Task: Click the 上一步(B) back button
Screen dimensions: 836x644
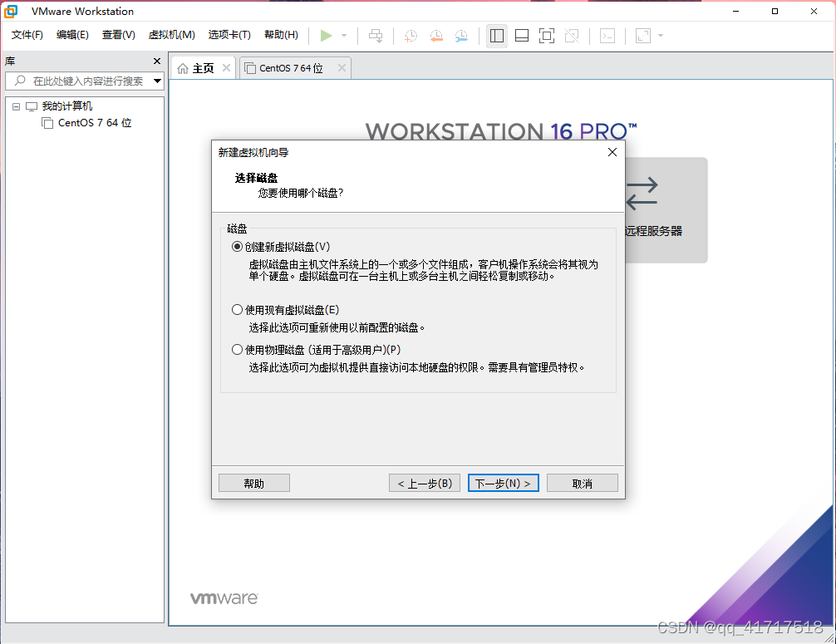Action: click(x=425, y=483)
